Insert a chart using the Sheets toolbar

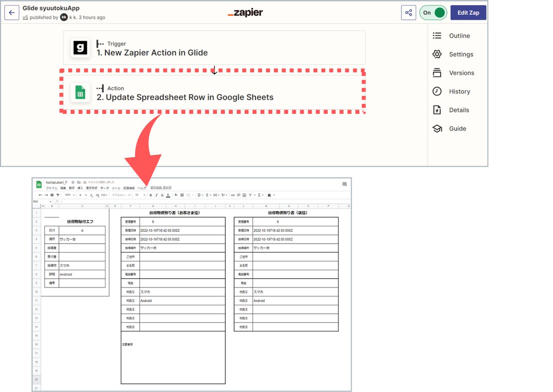(244, 195)
